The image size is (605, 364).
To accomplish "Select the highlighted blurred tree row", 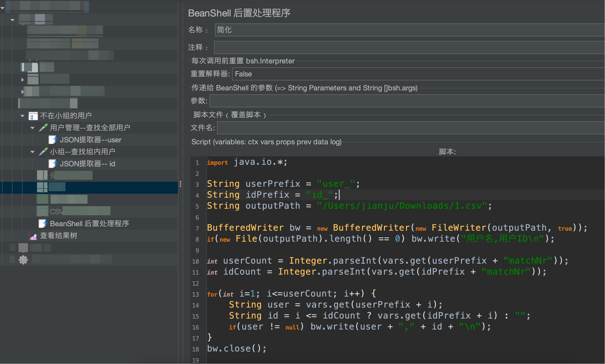I will (89, 187).
